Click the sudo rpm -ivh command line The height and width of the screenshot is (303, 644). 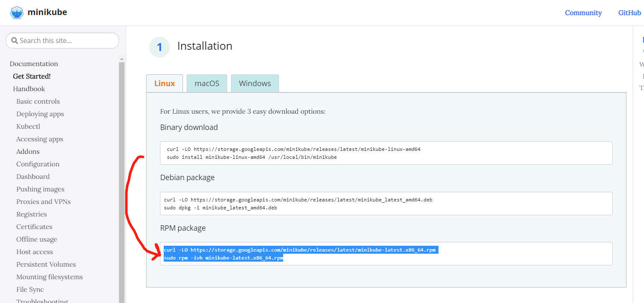coord(223,258)
